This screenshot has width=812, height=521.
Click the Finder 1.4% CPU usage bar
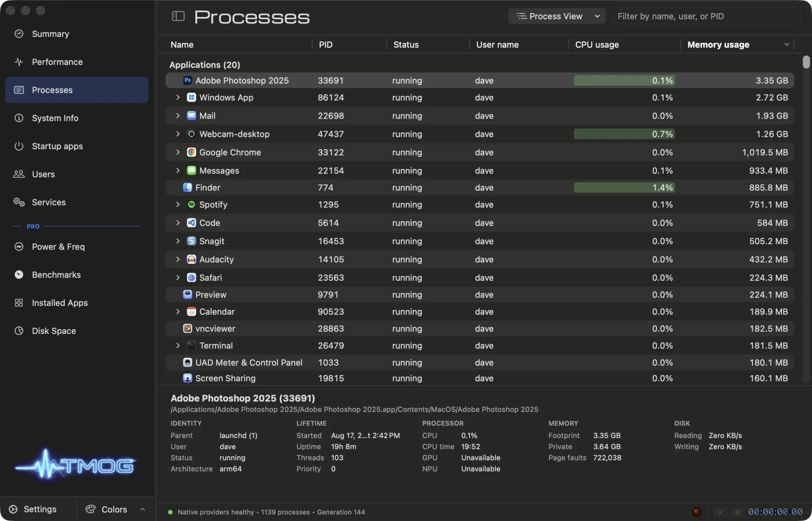[x=624, y=187]
